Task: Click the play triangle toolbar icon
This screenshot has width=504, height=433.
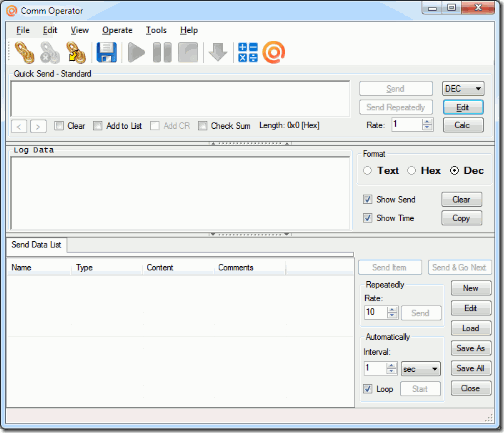Action: [136, 52]
